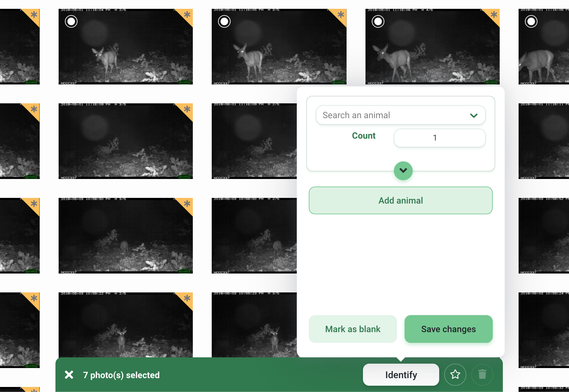Deselect all photos with the X icon

[x=69, y=375]
